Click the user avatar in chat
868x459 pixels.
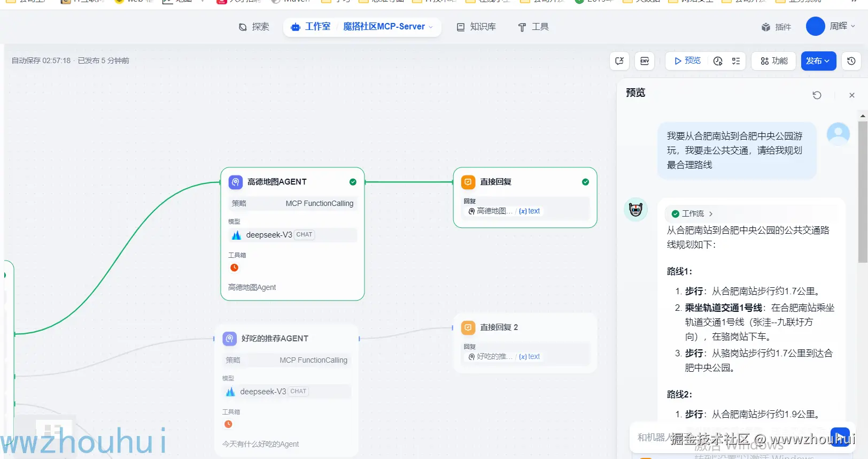coord(838,134)
